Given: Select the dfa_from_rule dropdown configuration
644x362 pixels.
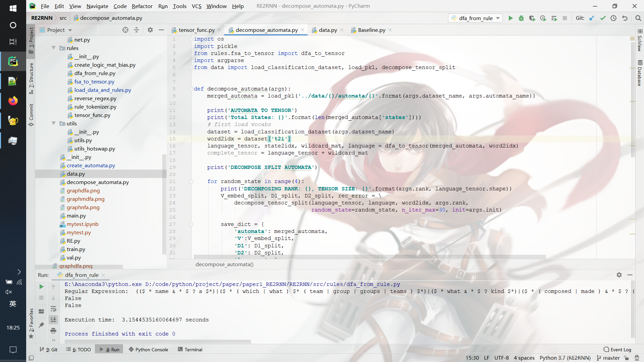Looking at the screenshot, I should (x=476, y=18).
